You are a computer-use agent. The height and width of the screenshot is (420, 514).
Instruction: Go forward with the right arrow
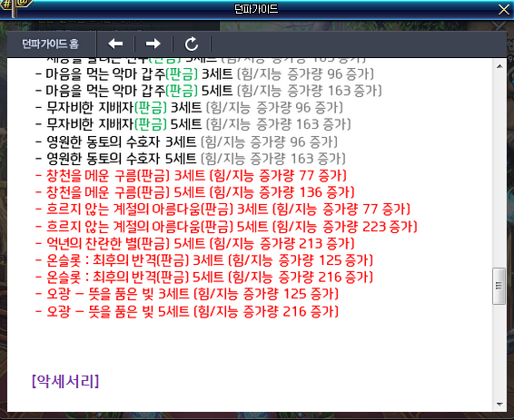pos(153,44)
